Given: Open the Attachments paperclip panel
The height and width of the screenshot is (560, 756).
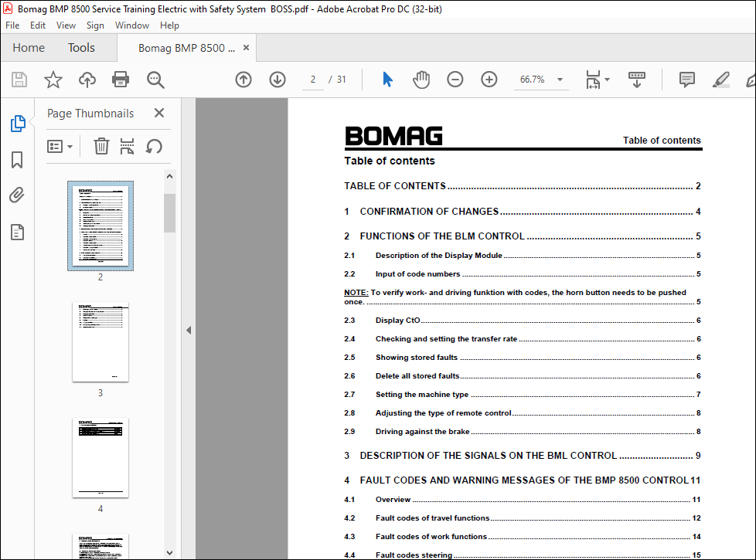Looking at the screenshot, I should [17, 195].
